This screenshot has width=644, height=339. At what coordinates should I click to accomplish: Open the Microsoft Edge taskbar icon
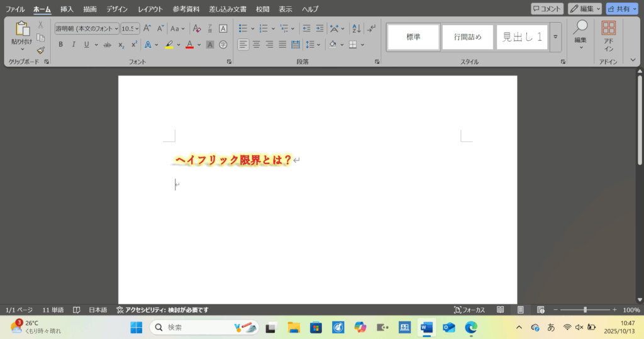click(x=470, y=327)
